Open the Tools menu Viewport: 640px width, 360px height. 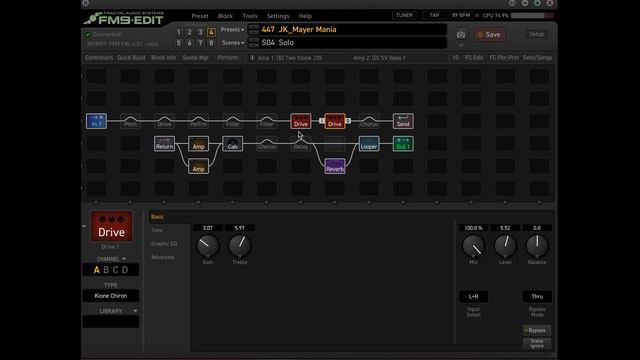pos(250,16)
